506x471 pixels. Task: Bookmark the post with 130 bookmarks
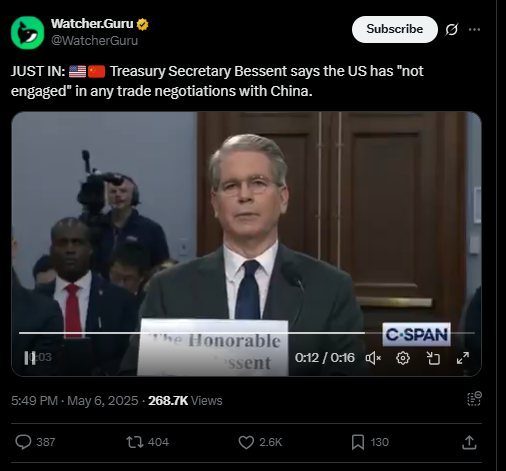pyautogui.click(x=358, y=442)
